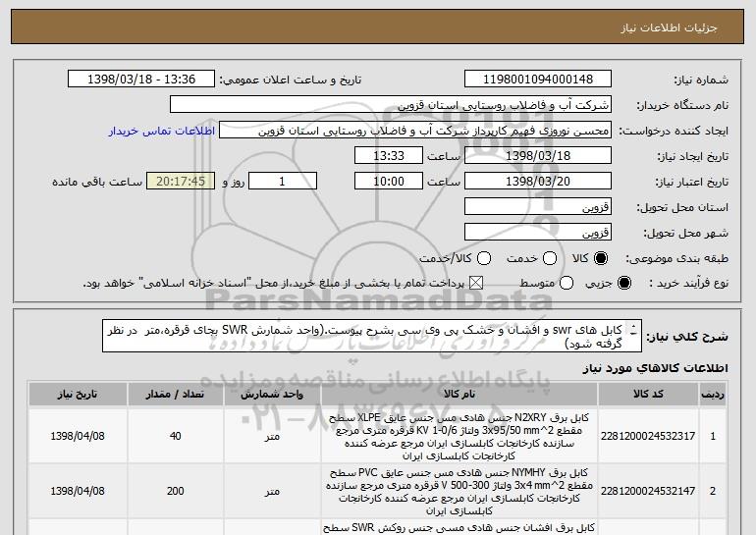Screen dimensions: 756x535
Task: Click the creation time field 13:33
Action: pyautogui.click(x=389, y=156)
